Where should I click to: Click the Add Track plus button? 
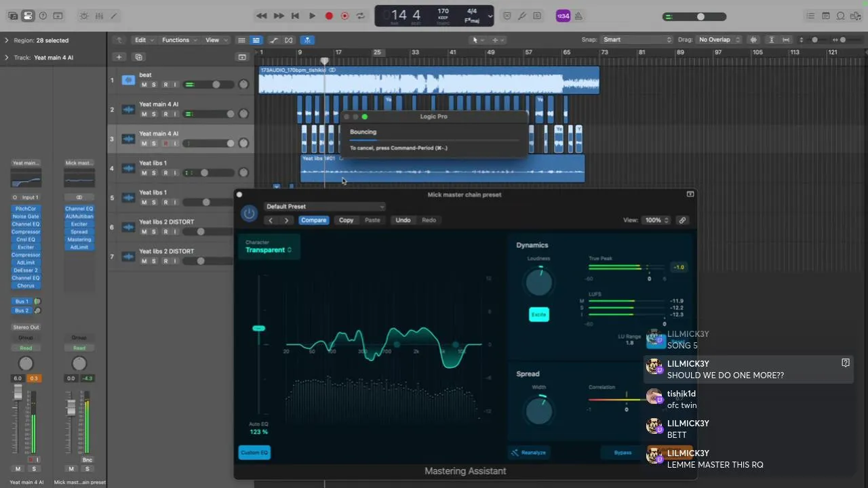[119, 58]
